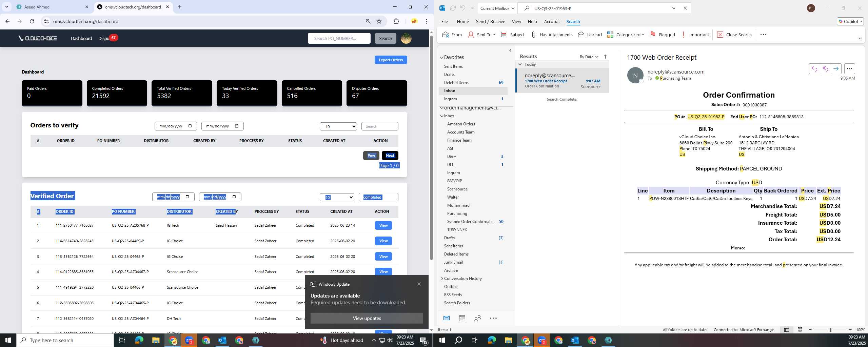Forward the Order Confirmation email
This screenshot has height=347, width=868.
tap(836, 69)
